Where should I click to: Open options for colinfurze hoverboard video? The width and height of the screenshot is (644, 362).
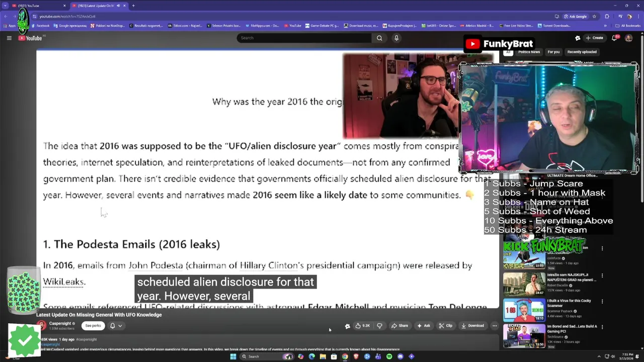click(x=602, y=248)
